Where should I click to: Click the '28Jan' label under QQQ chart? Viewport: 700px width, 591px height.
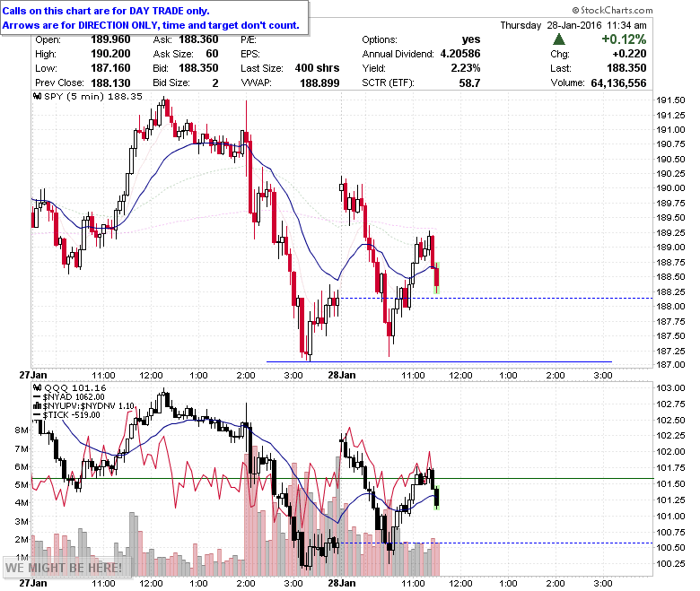[x=342, y=583]
